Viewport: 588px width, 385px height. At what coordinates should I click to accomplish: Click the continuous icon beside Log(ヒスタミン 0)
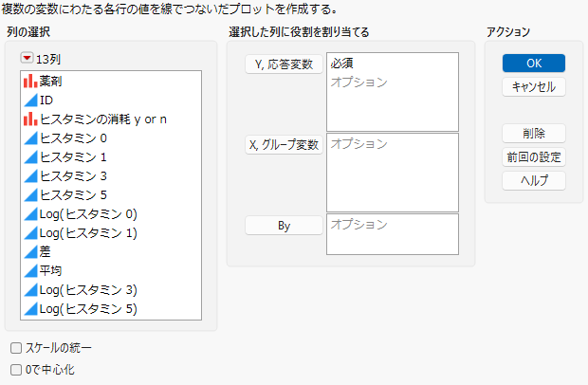point(30,213)
